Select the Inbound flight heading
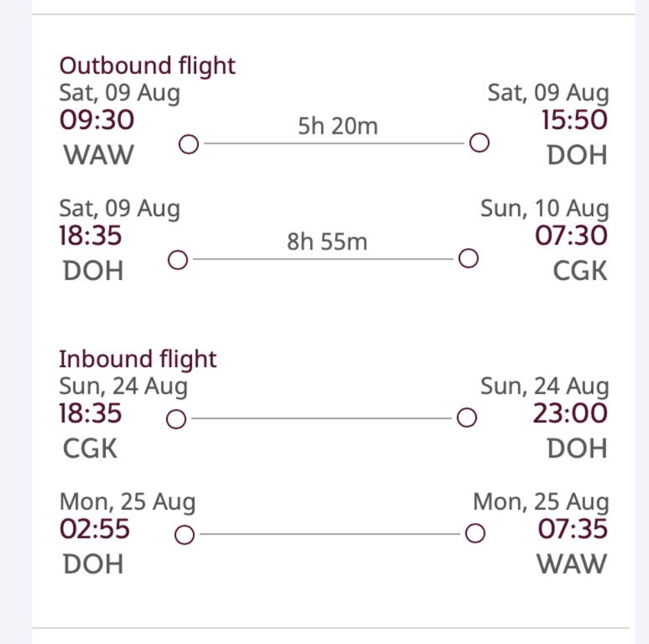Screen dimensions: 649x644 coord(138,359)
